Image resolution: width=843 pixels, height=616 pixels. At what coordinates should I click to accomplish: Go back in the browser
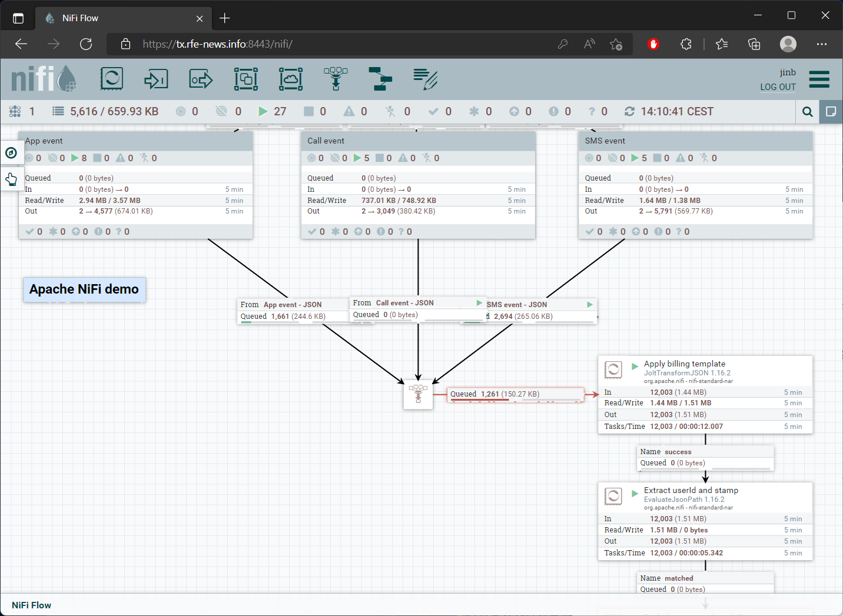[x=21, y=44]
